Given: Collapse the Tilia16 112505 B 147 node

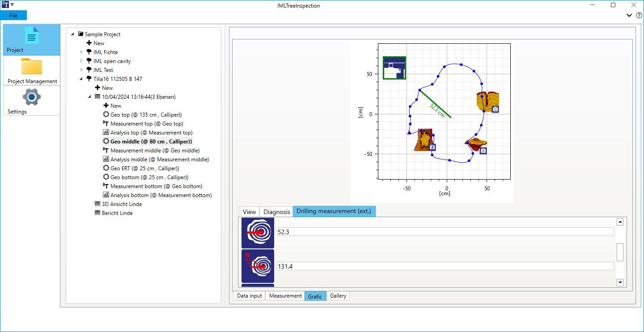Looking at the screenshot, I should click(x=82, y=79).
